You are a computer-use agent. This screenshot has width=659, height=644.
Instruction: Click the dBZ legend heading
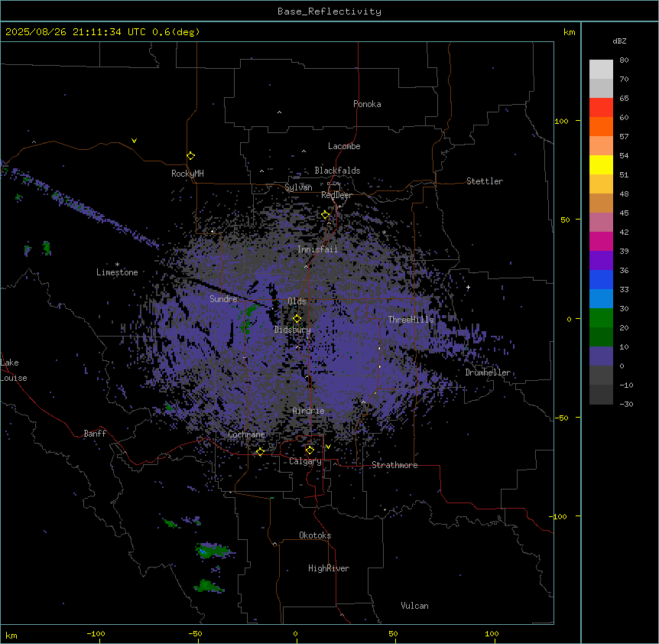click(x=619, y=41)
